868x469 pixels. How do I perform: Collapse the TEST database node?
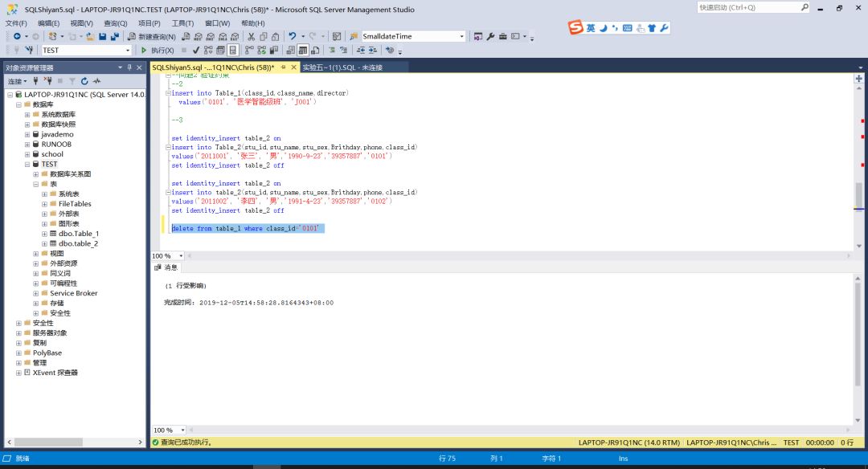(27, 164)
